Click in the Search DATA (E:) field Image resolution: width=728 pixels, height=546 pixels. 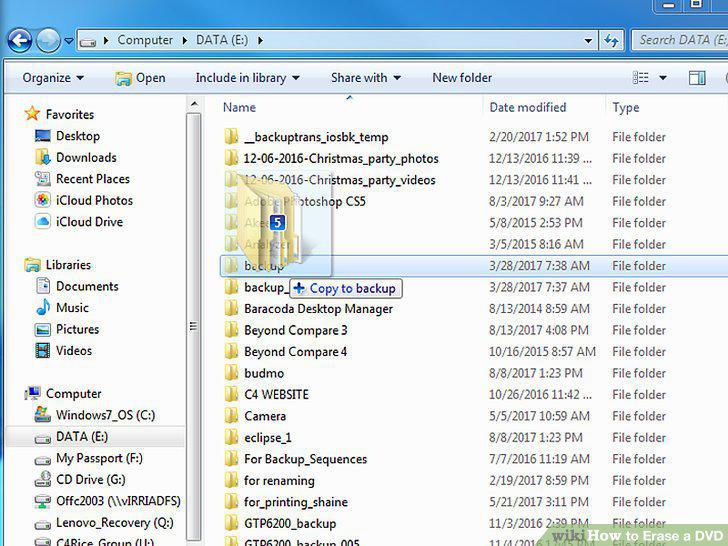[681, 40]
